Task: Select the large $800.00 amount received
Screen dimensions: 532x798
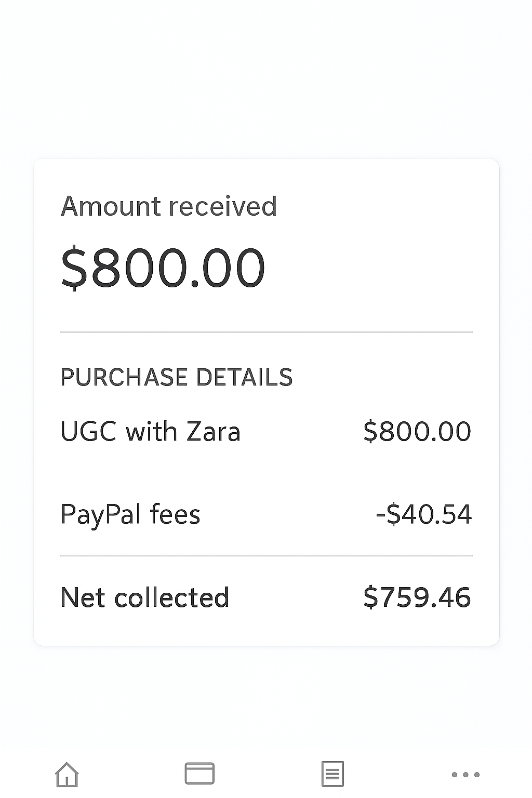Action: [163, 268]
